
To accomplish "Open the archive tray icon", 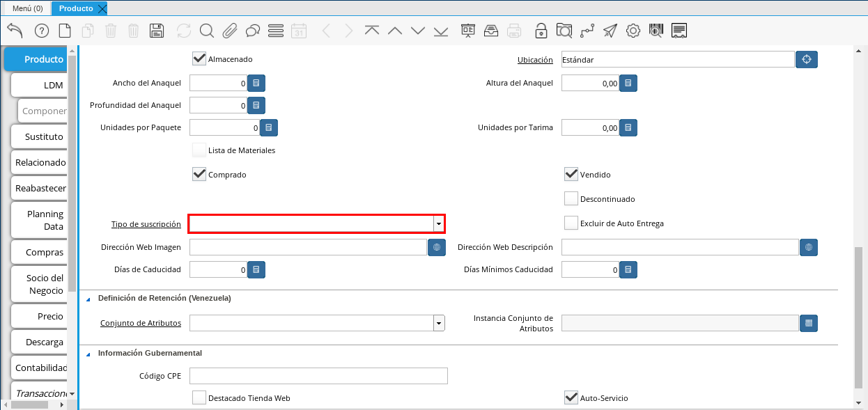I will click(x=490, y=31).
